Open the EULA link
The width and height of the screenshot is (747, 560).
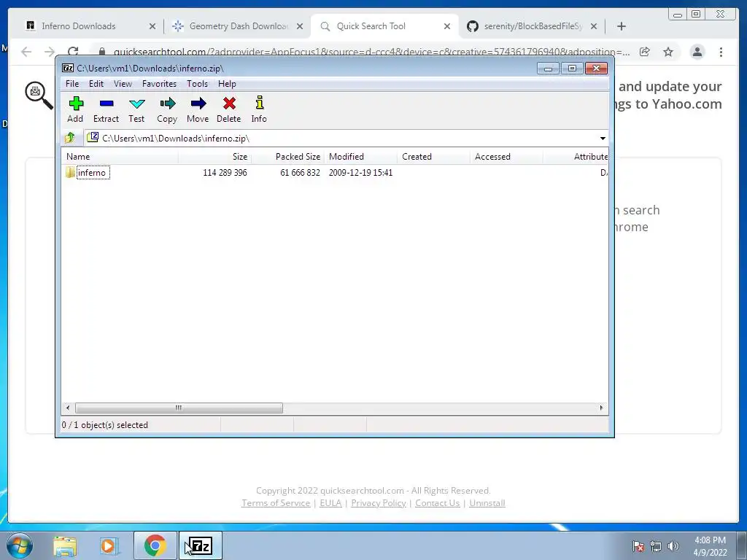click(330, 503)
